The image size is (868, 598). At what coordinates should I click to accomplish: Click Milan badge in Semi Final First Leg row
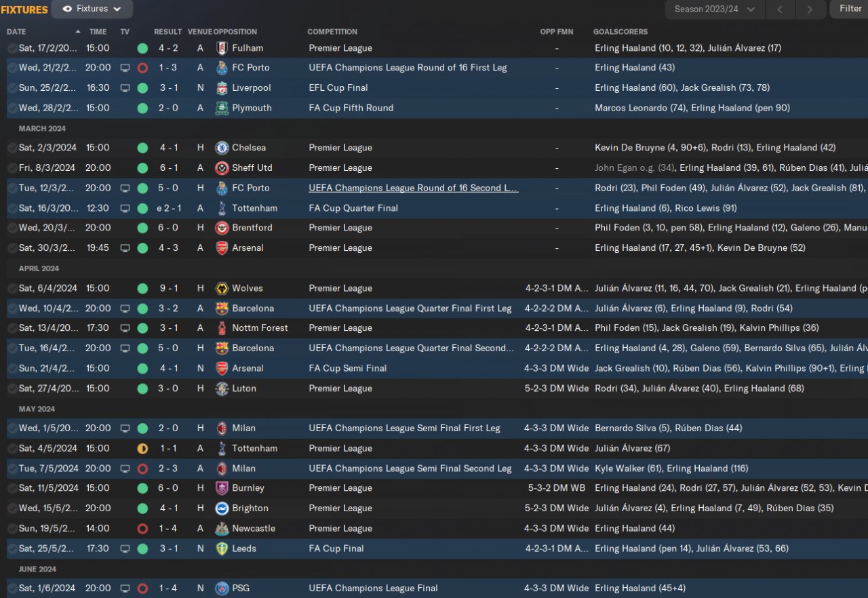222,428
